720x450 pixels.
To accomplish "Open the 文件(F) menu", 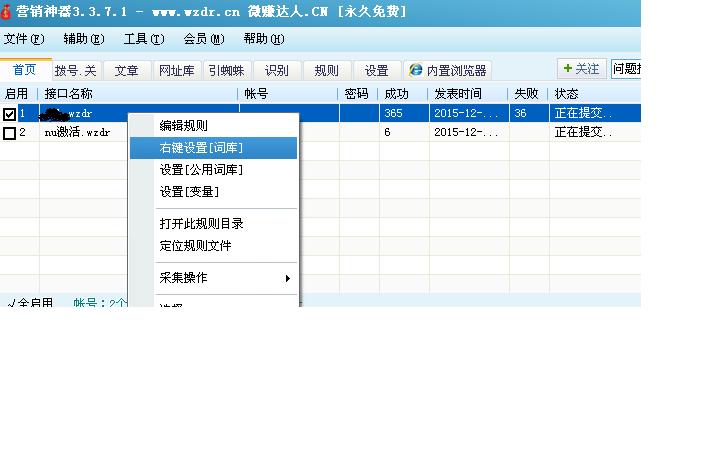I will coord(23,39).
